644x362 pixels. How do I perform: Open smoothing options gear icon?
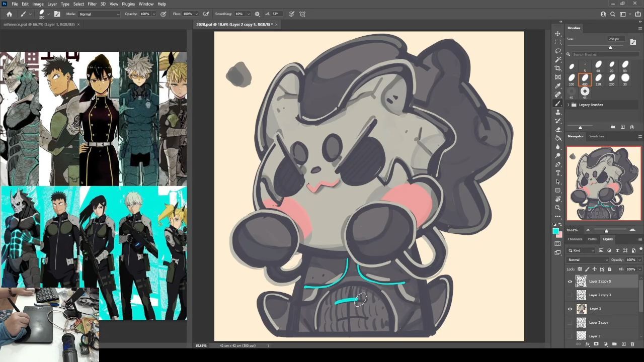click(257, 14)
